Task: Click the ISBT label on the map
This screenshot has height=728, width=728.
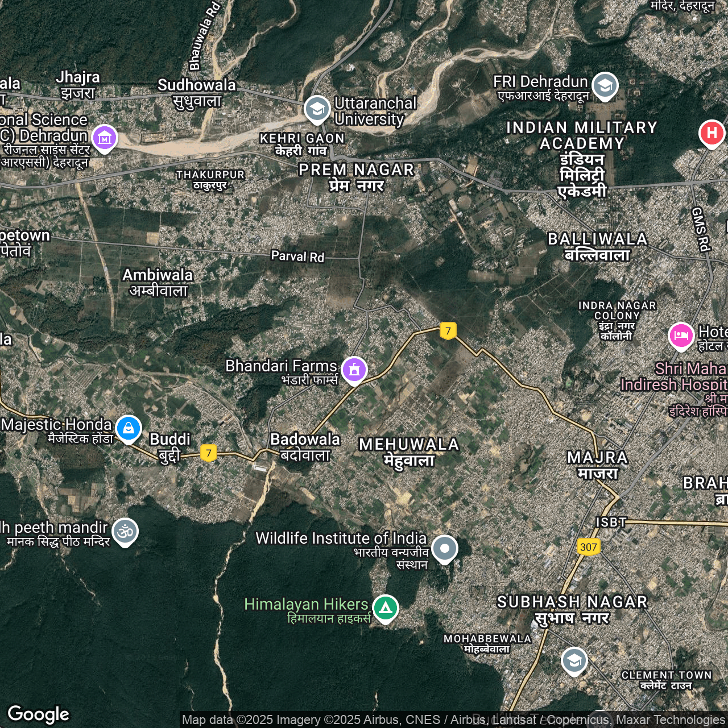Action: click(x=611, y=522)
